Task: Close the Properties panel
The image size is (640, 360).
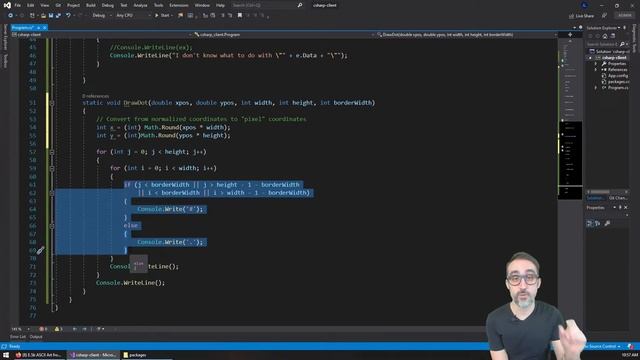Action: [626, 207]
